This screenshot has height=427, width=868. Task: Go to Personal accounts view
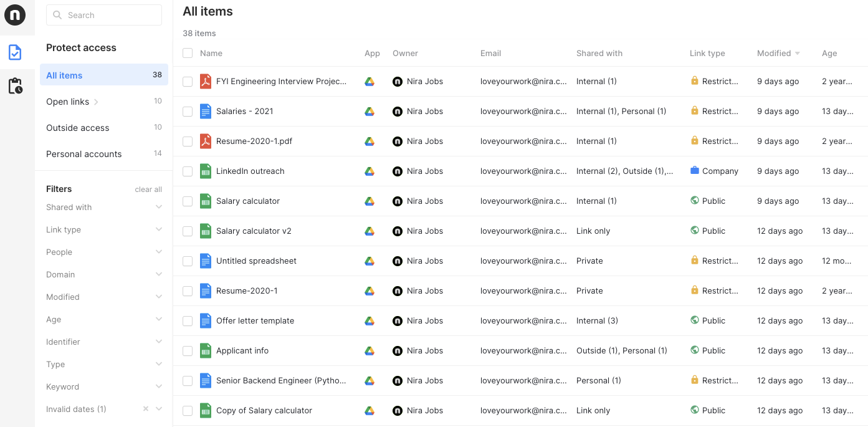(84, 154)
